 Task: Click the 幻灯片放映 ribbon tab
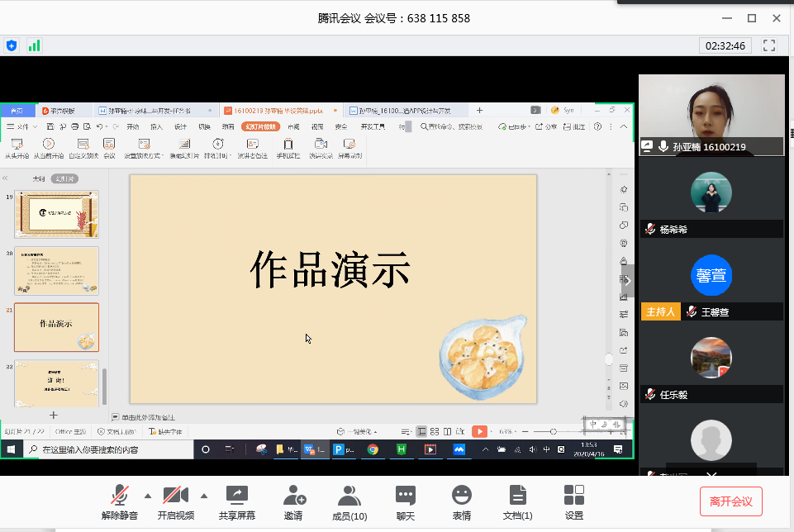[x=260, y=126]
